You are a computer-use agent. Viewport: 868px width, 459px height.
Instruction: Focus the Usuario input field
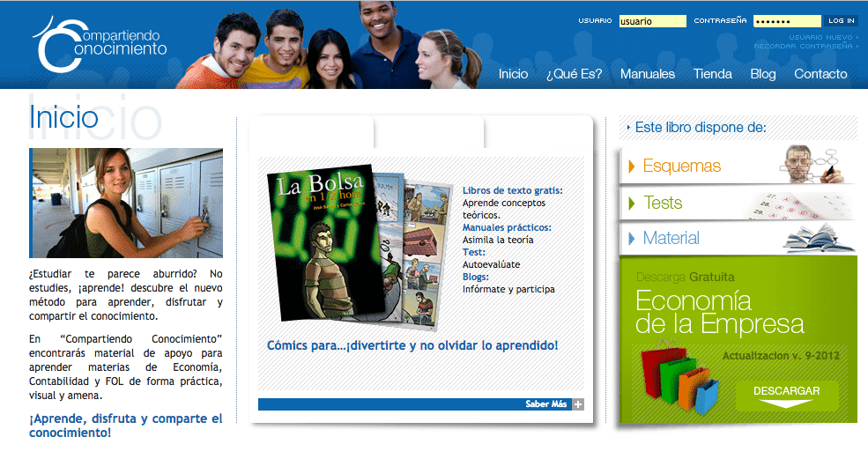tap(652, 21)
